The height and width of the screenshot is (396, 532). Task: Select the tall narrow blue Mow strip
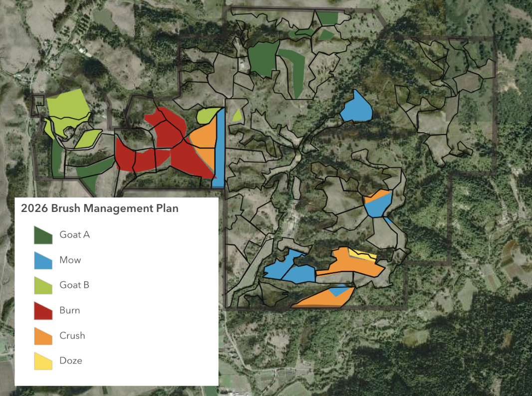coord(219,149)
